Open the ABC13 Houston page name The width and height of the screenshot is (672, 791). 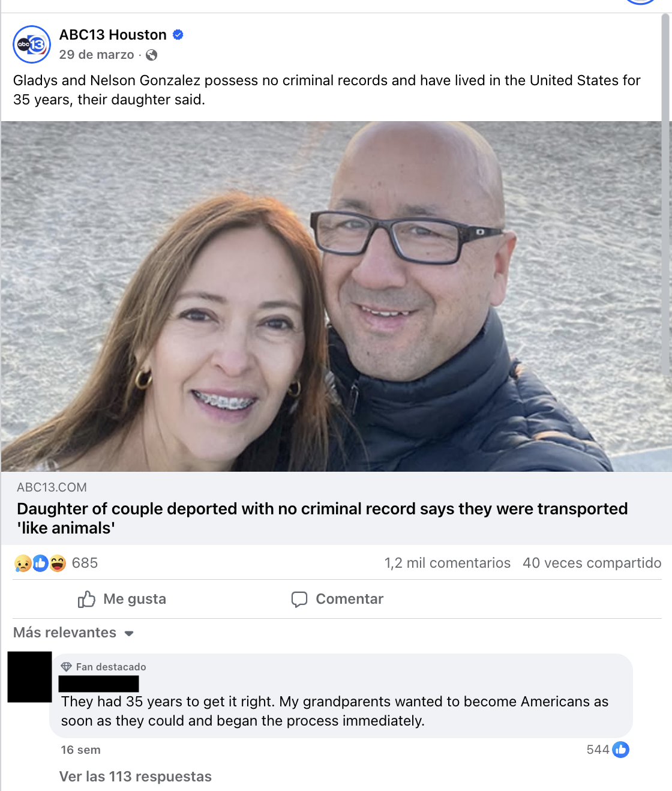[x=113, y=35]
